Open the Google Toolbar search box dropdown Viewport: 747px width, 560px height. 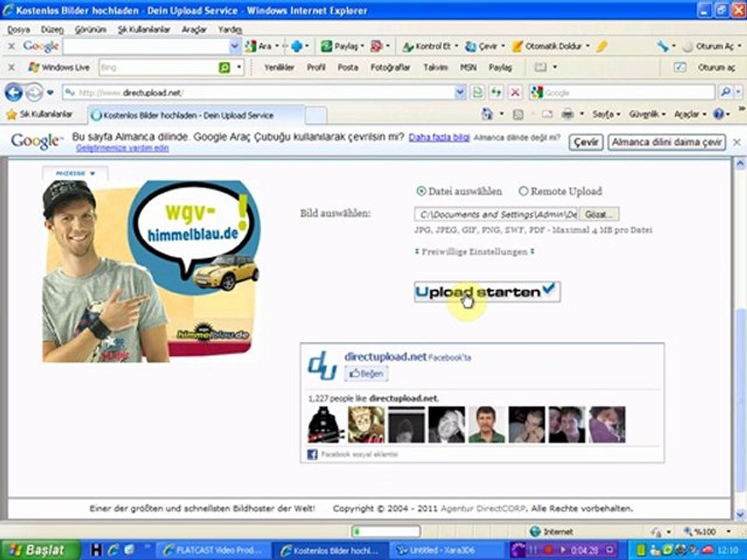(234, 46)
